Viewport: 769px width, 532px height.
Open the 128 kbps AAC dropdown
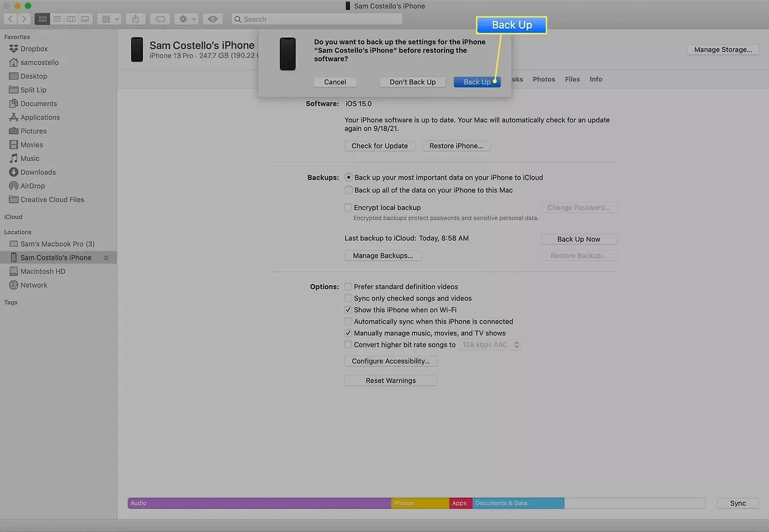point(490,345)
